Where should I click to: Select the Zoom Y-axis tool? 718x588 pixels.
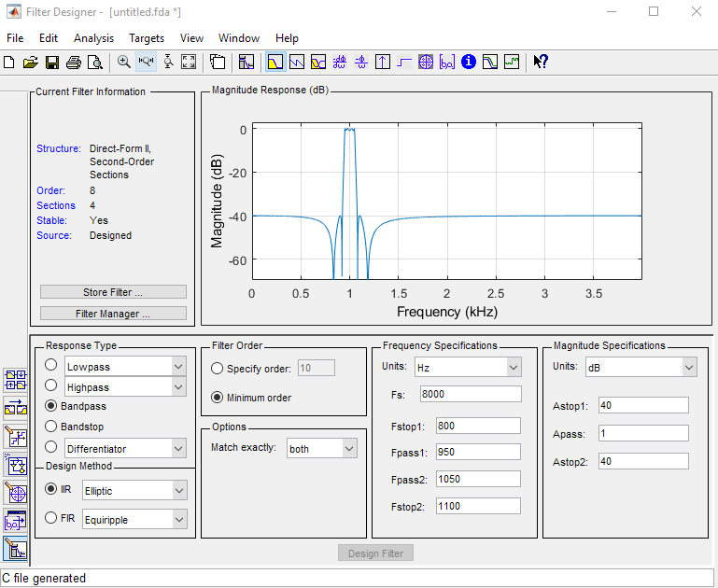point(168,62)
